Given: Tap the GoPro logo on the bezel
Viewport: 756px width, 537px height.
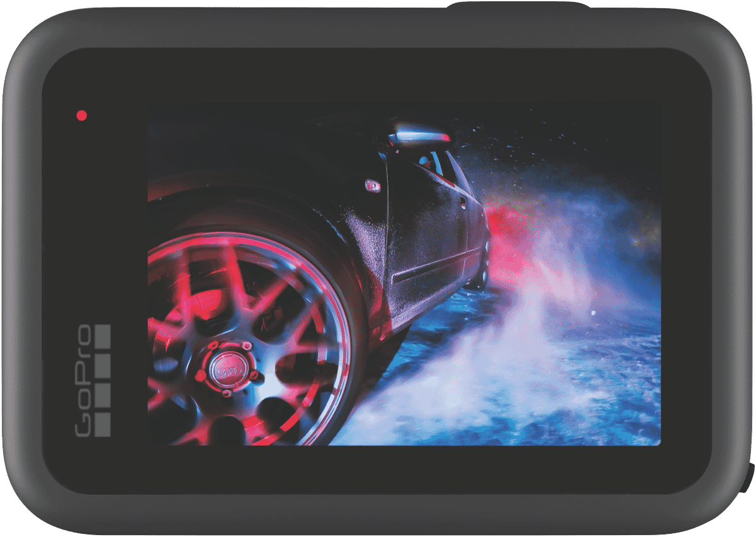Looking at the screenshot, I should click(x=93, y=381).
